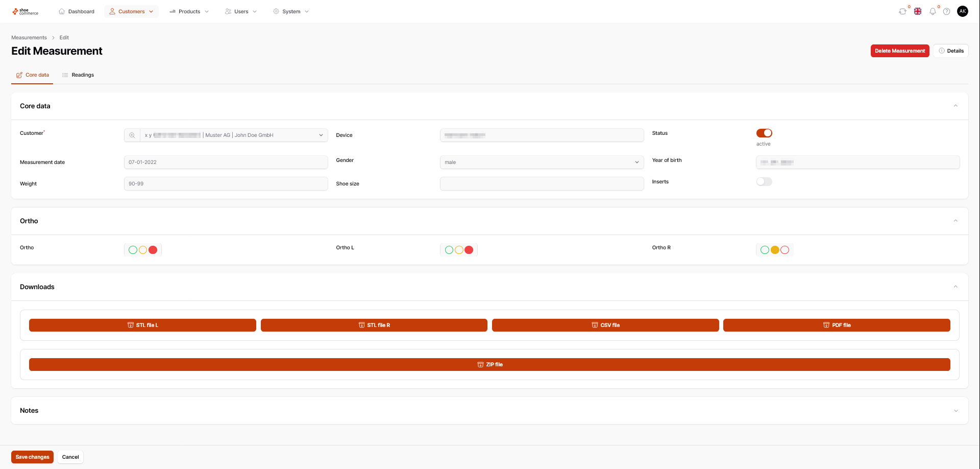Select yellow option for Ortho L
Viewport: 980px width, 469px height.
pyautogui.click(x=459, y=250)
